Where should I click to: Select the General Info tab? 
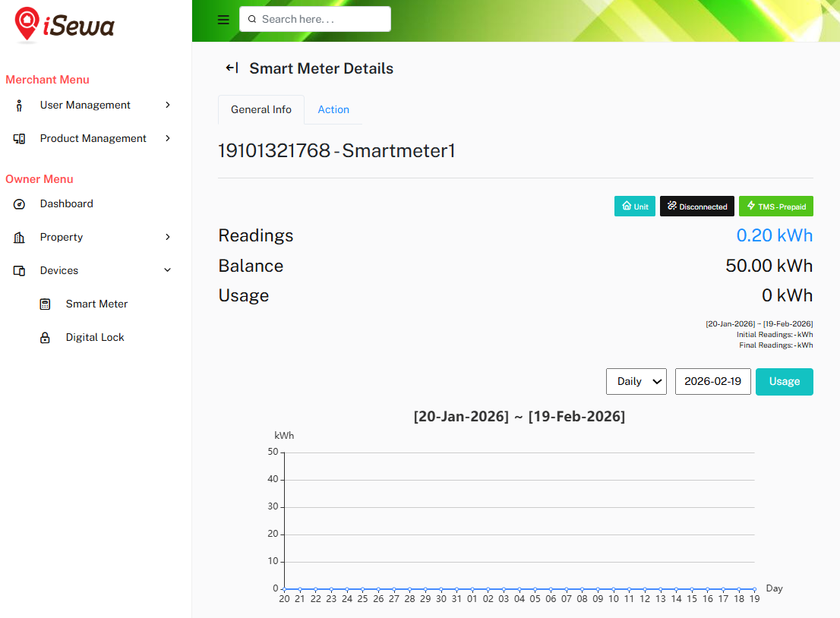click(261, 110)
